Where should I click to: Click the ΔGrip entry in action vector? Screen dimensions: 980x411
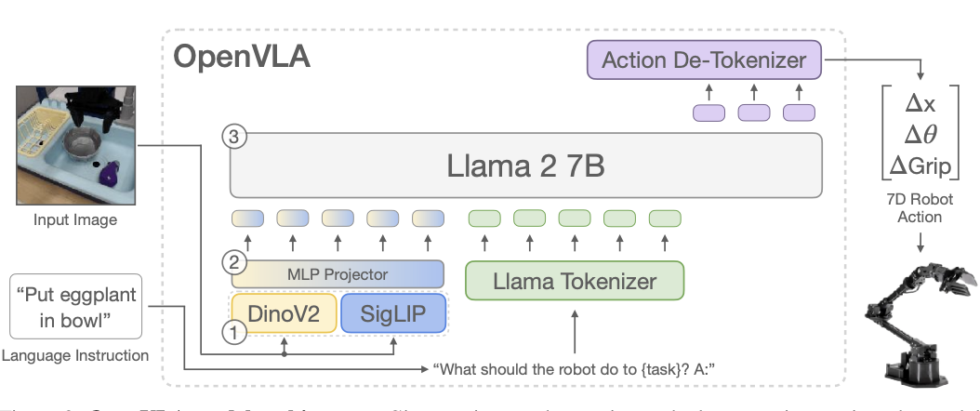pos(920,166)
